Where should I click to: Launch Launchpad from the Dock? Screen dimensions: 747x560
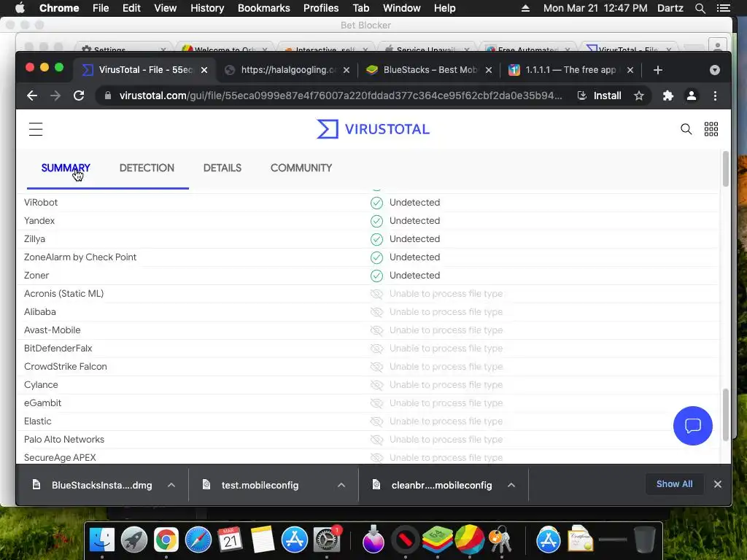(x=134, y=540)
